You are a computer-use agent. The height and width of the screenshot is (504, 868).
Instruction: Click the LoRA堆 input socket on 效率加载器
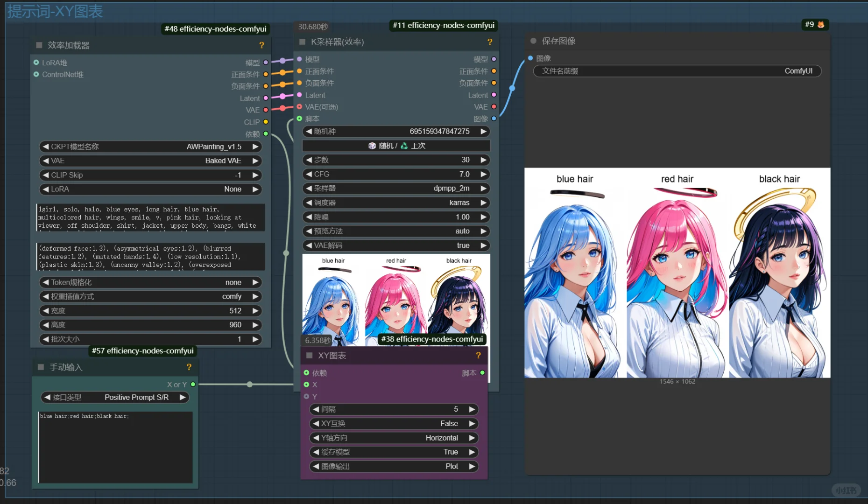[x=36, y=63]
